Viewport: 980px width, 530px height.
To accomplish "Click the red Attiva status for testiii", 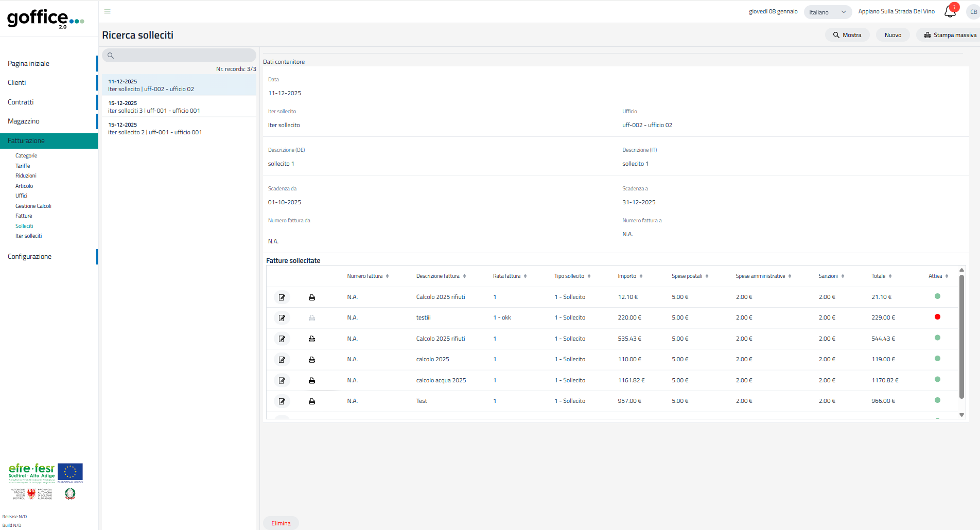I will pos(937,317).
